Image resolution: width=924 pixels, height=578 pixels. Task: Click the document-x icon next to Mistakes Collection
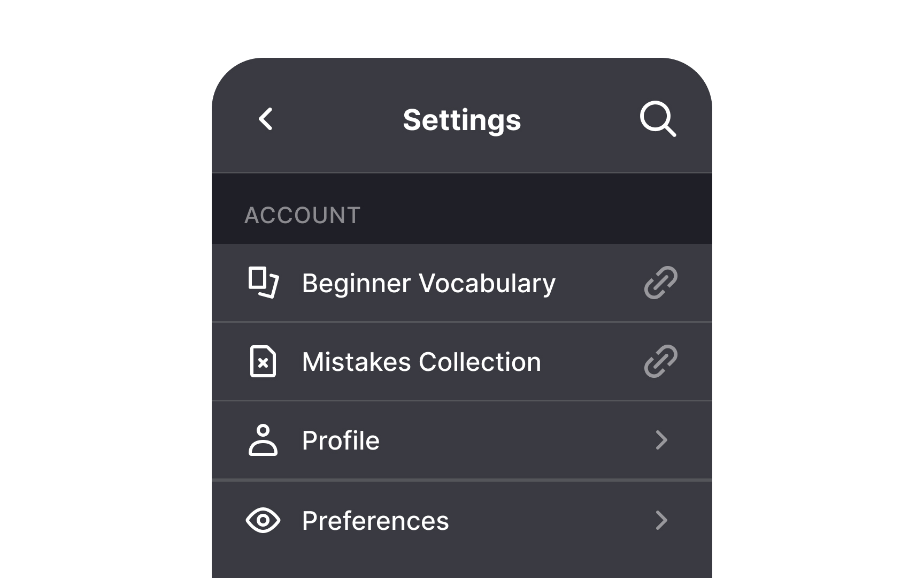pos(263,361)
